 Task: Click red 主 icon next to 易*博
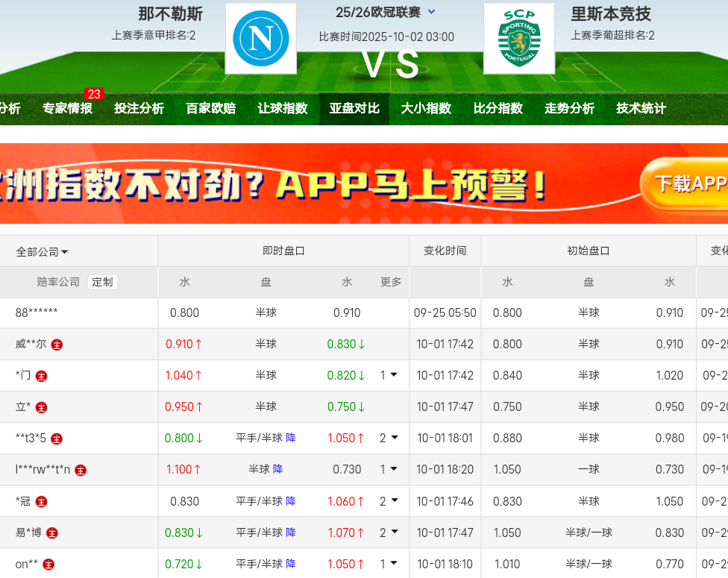pos(52,533)
